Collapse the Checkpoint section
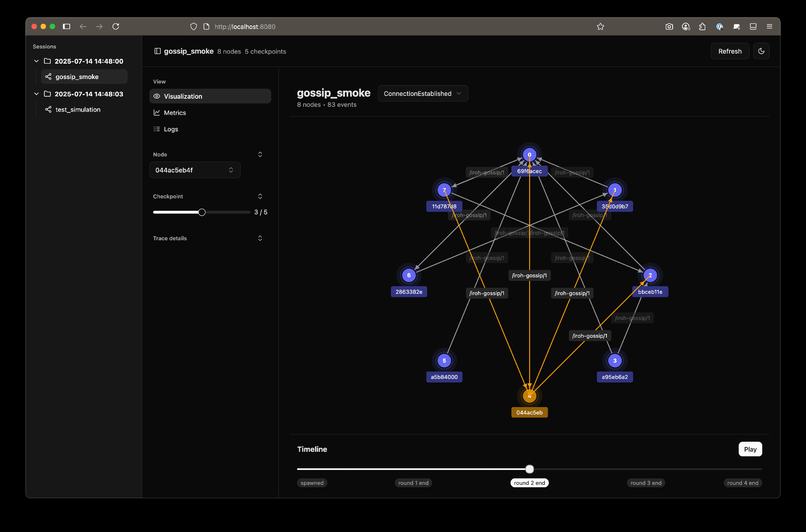 [260, 196]
